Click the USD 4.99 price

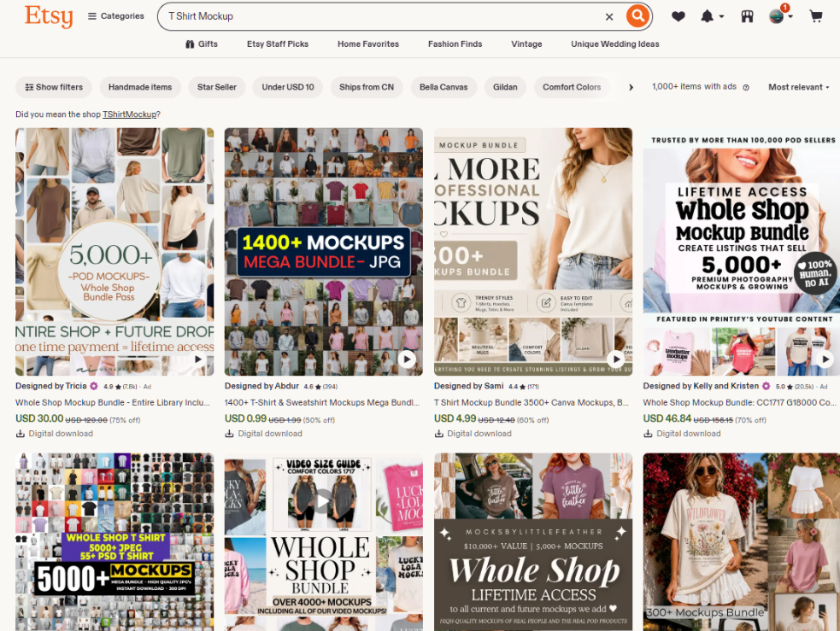(x=455, y=418)
